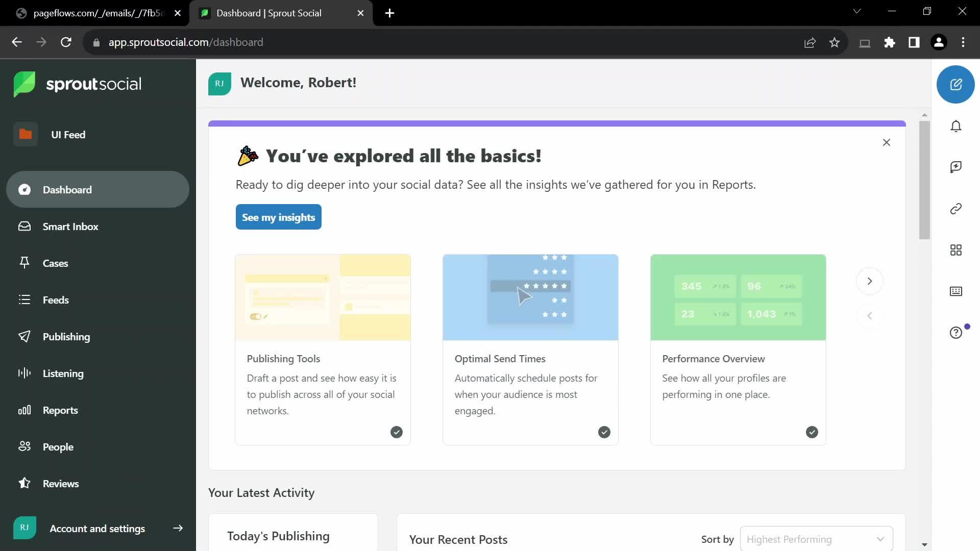Open the Smart Inbox section
Image resolution: width=980 pixels, height=551 pixels.
coord(70,226)
